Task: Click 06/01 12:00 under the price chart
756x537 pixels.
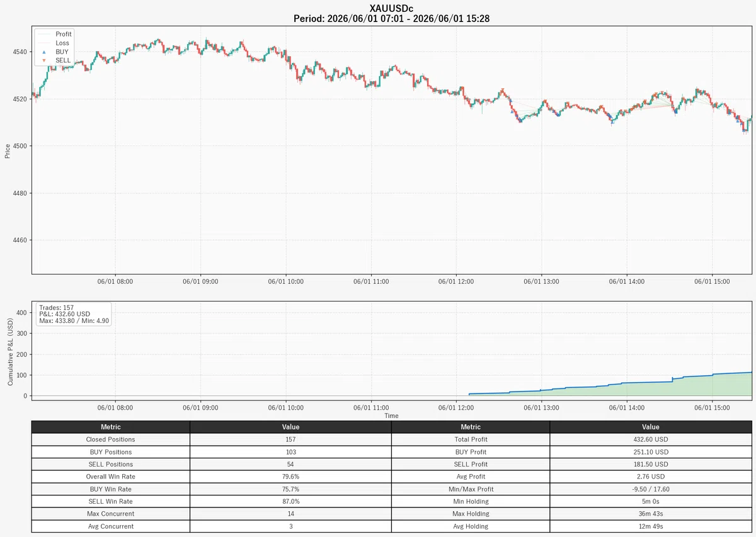Action: point(456,282)
